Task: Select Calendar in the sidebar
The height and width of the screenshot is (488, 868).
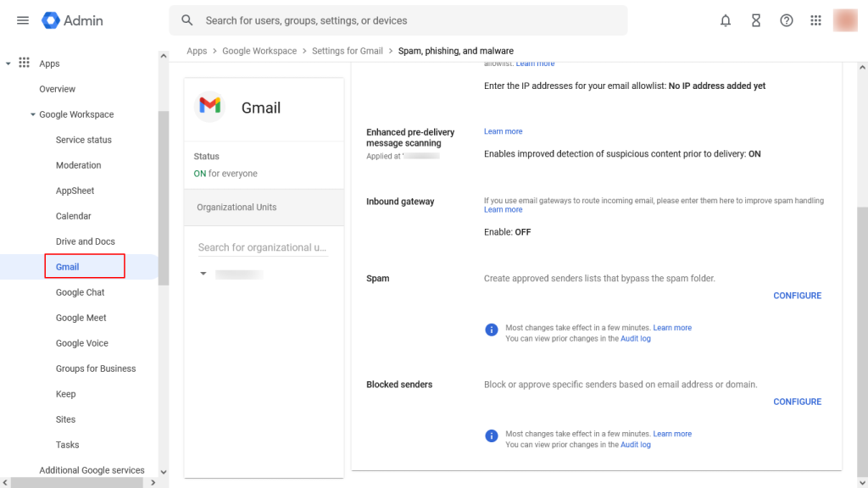Action: [73, 216]
